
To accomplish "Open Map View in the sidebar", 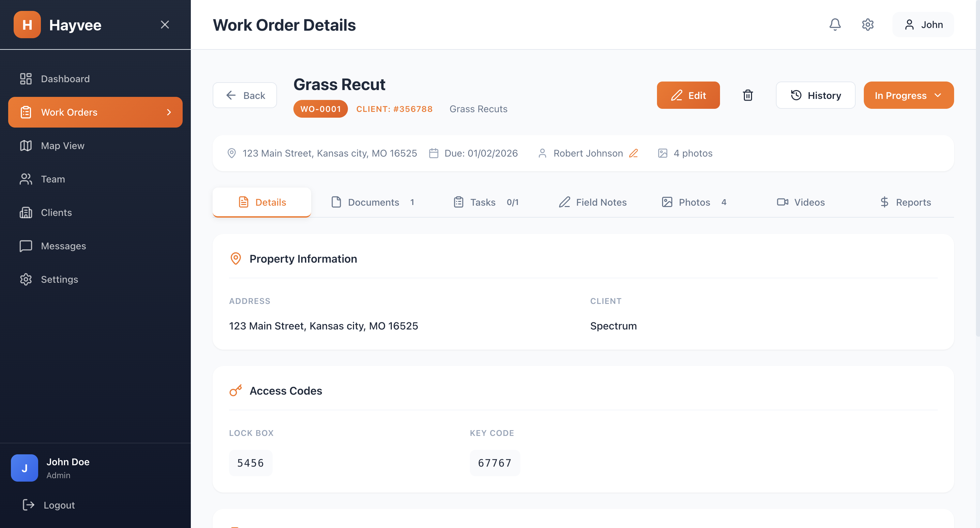I will pyautogui.click(x=63, y=146).
